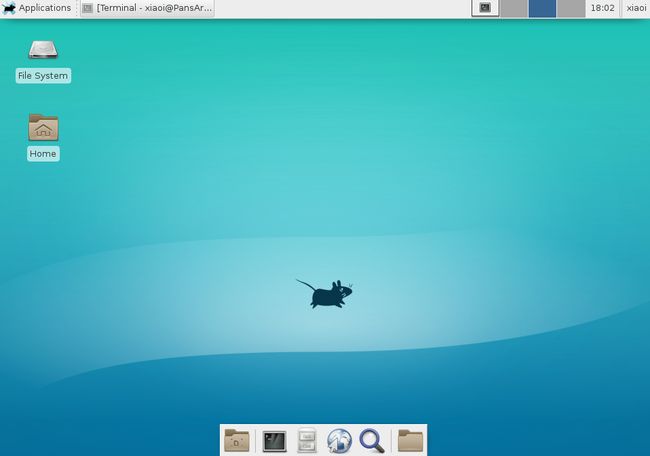650x456 pixels.
Task: Open the Application Finder magnifier dock icon
Action: click(372, 441)
